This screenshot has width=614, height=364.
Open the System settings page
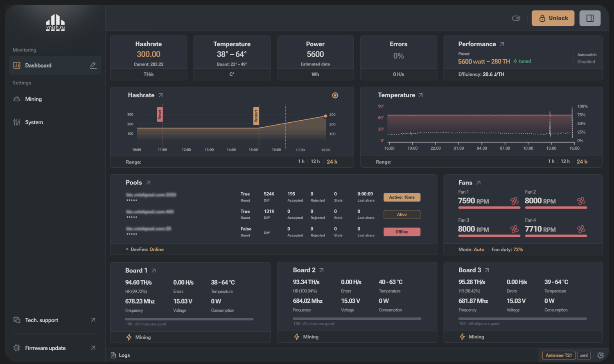coord(34,122)
